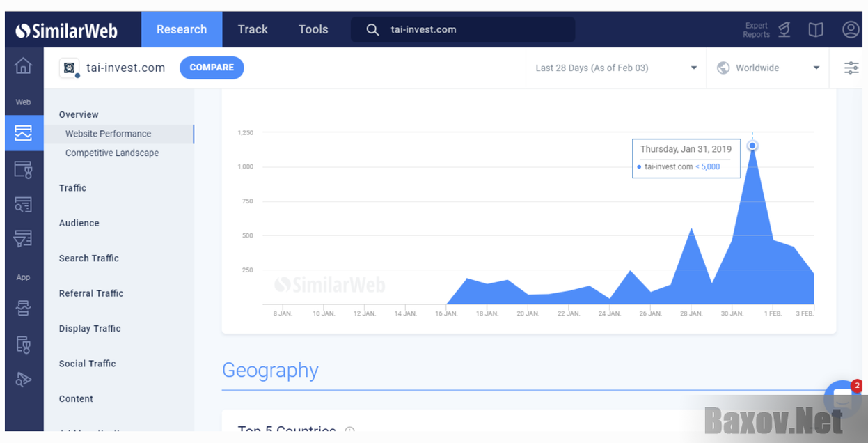Open the Tools tab
Viewport: 868px width, 443px height.
(313, 29)
